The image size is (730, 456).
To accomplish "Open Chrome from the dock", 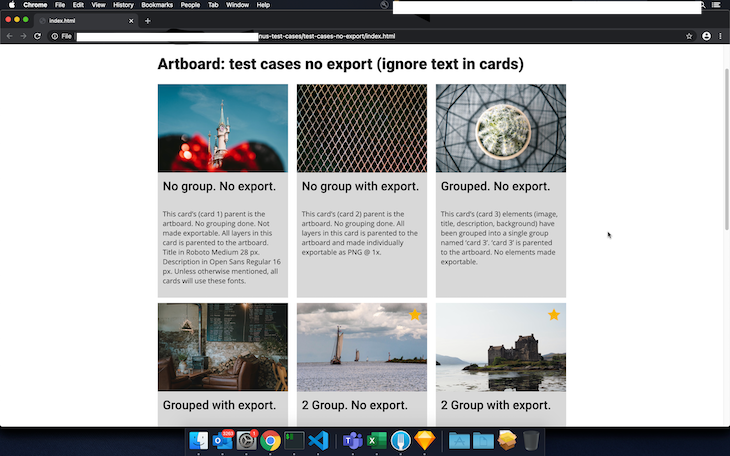I will click(270, 441).
